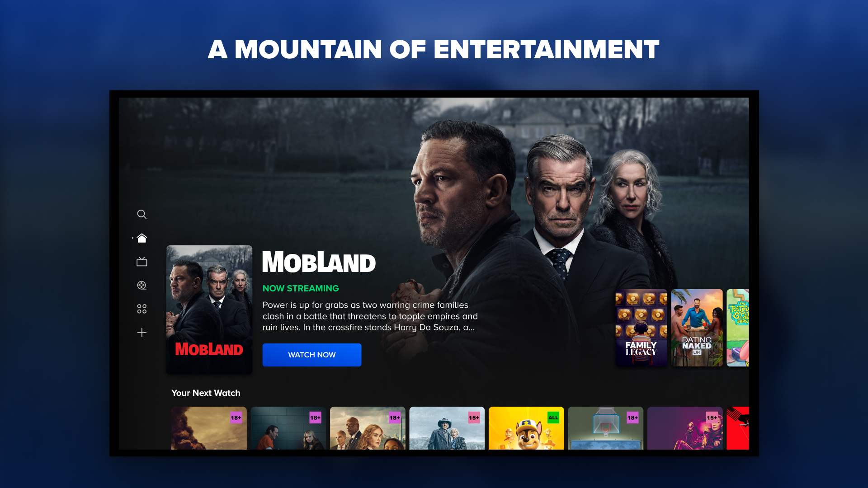This screenshot has height=488, width=868.
Task: Click the WATCH NOW button
Action: pos(312,355)
